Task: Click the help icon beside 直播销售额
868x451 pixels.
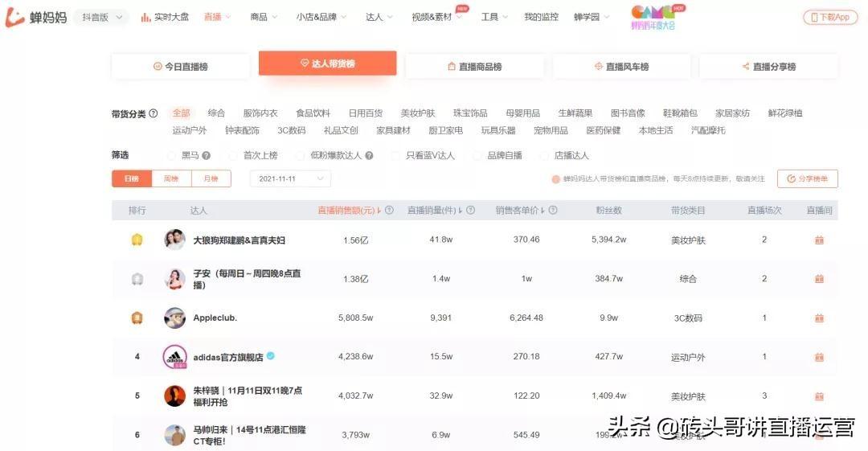Action: pos(389,211)
